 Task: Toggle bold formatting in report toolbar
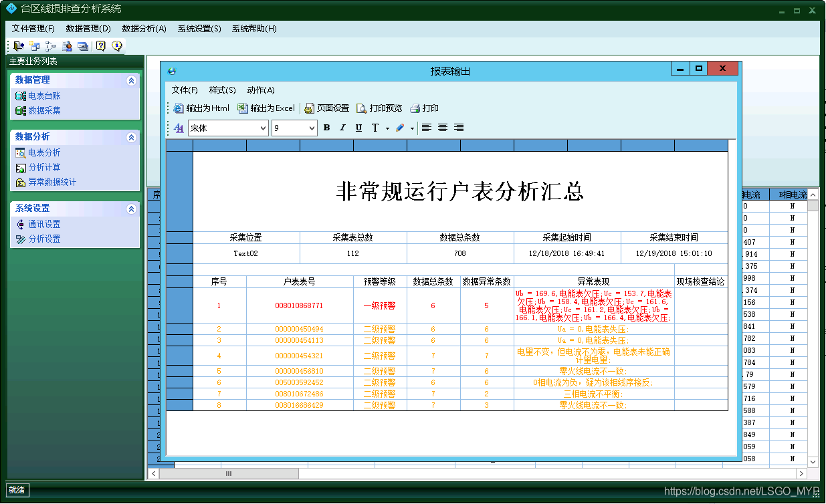pos(326,128)
